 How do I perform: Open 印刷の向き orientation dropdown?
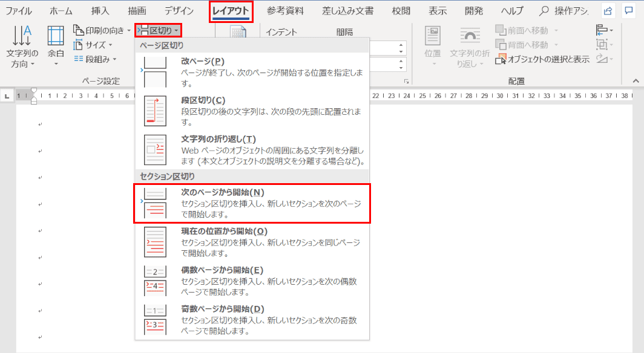(x=102, y=30)
